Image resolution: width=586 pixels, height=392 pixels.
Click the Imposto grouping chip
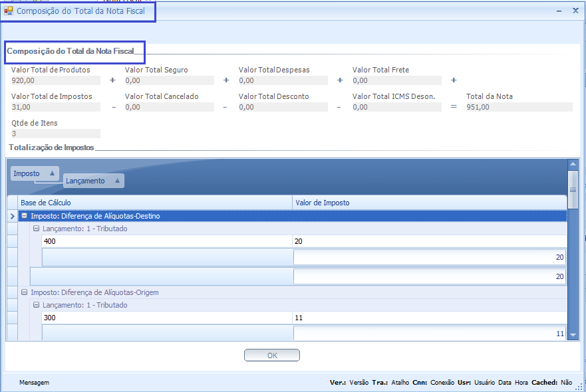point(27,173)
